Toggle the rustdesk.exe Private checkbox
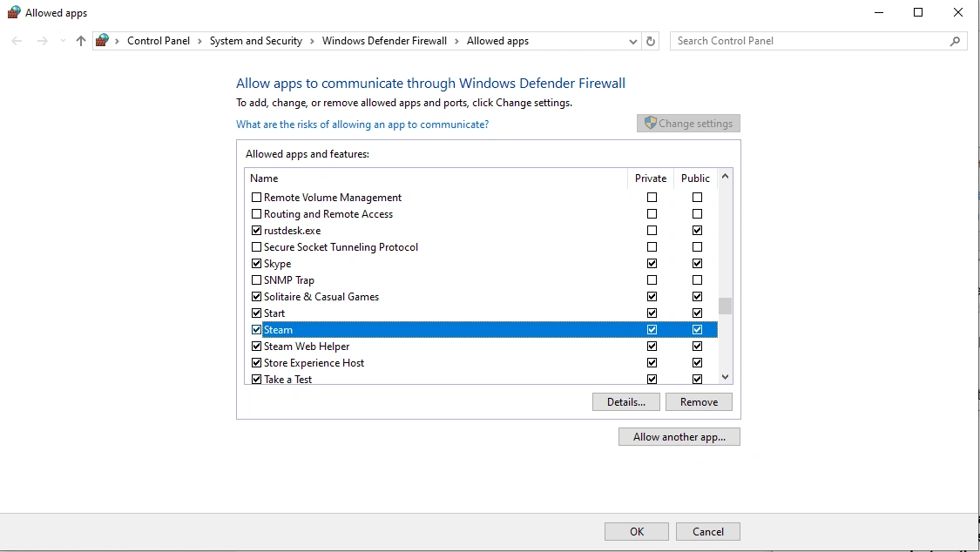 click(652, 231)
